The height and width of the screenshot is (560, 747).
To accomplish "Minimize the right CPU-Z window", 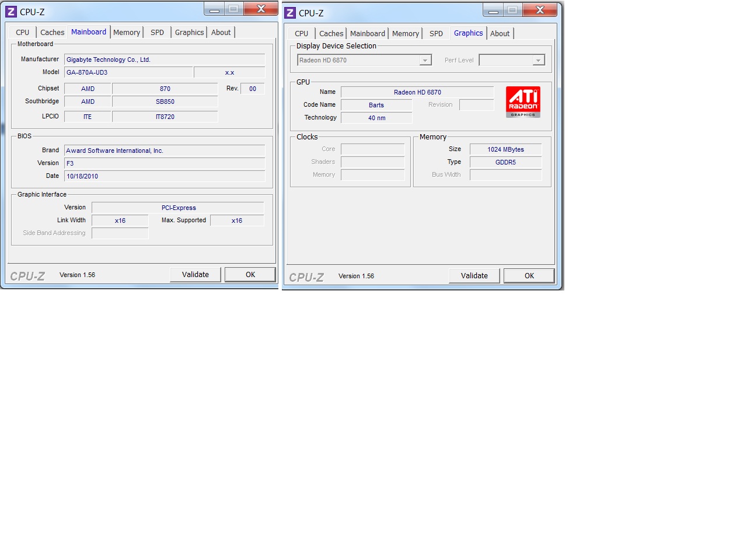I will tap(493, 10).
